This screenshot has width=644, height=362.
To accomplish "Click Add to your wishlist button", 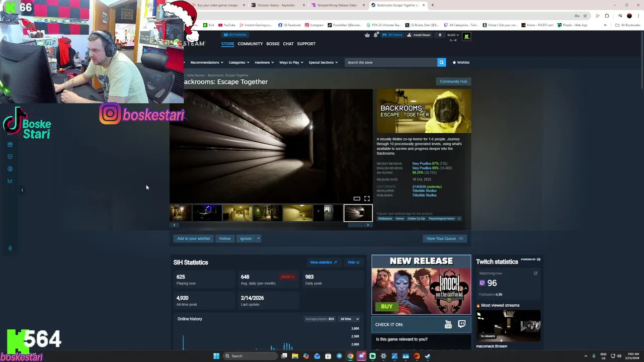I will pyautogui.click(x=193, y=239).
